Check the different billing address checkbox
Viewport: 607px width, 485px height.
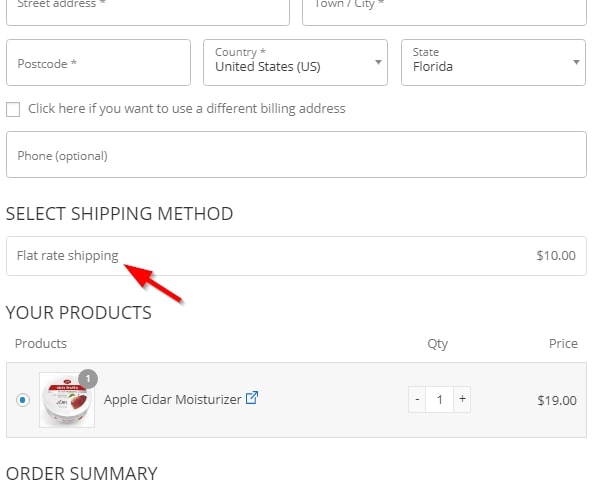tap(13, 109)
